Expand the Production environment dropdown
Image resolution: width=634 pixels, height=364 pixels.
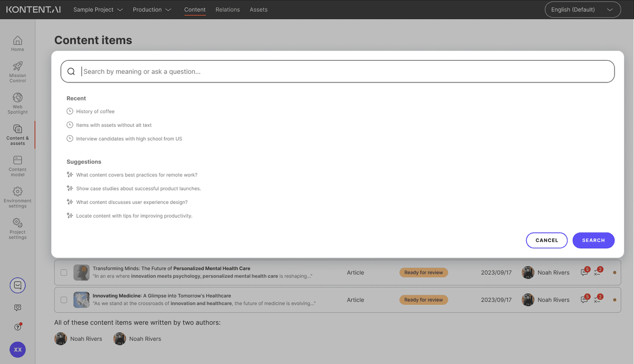point(152,10)
